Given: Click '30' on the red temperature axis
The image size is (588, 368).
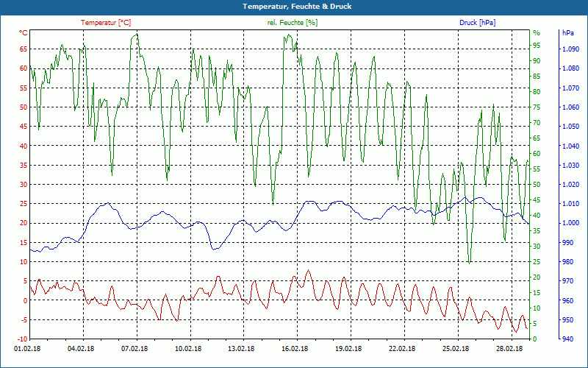Looking at the screenshot, I should pyautogui.click(x=24, y=185).
